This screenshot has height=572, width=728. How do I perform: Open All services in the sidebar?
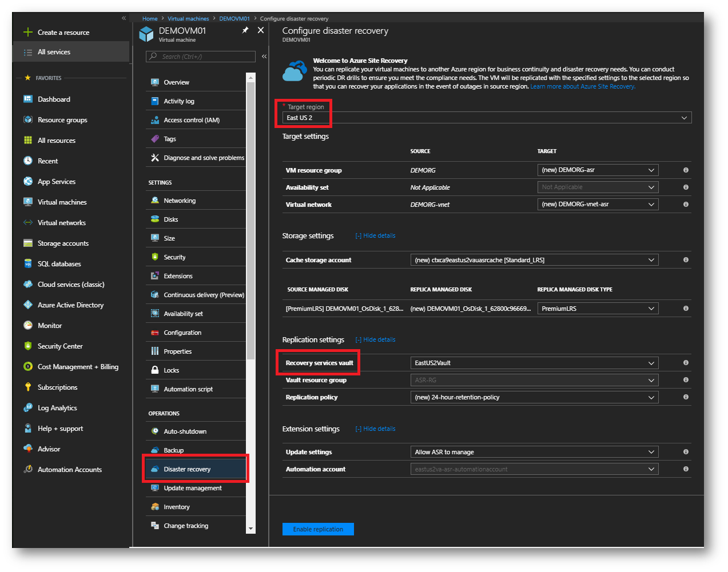71,52
